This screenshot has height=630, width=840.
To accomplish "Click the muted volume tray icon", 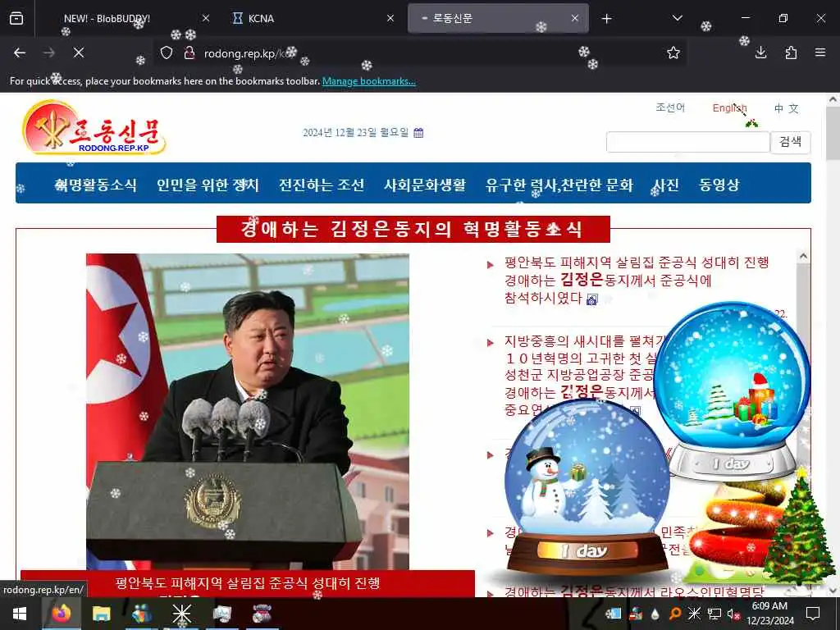I will tap(733, 614).
